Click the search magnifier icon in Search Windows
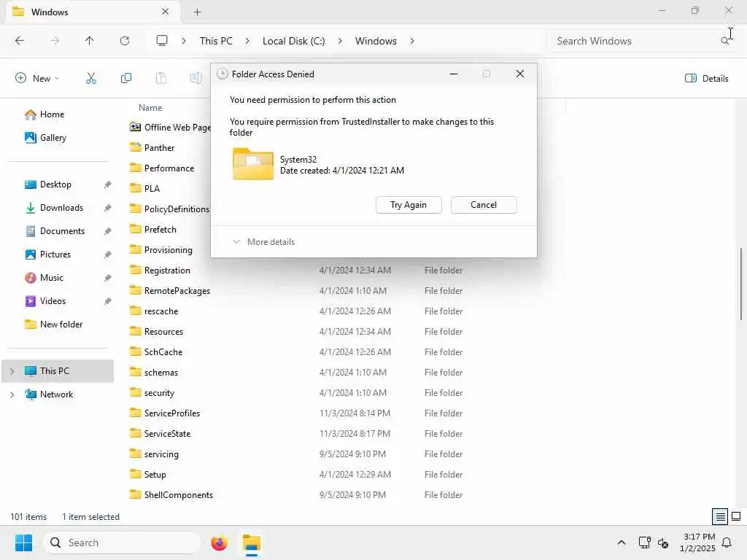Image resolution: width=747 pixels, height=560 pixels. pyautogui.click(x=724, y=41)
